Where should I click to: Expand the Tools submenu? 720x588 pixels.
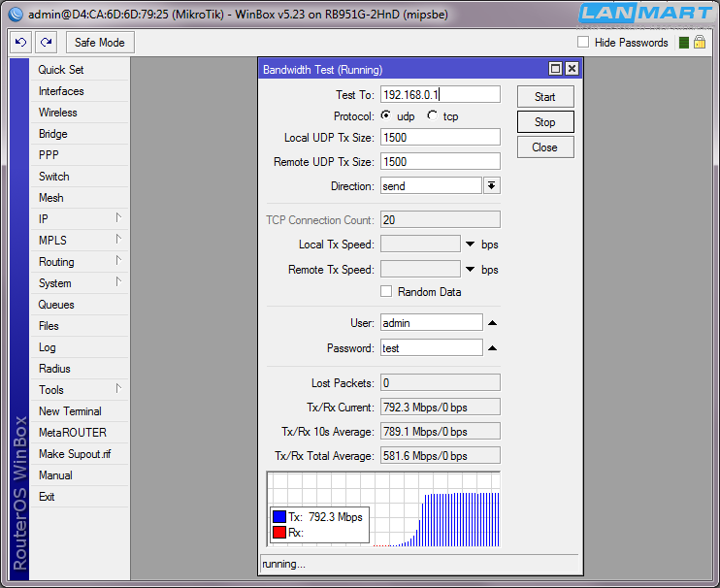coord(118,389)
